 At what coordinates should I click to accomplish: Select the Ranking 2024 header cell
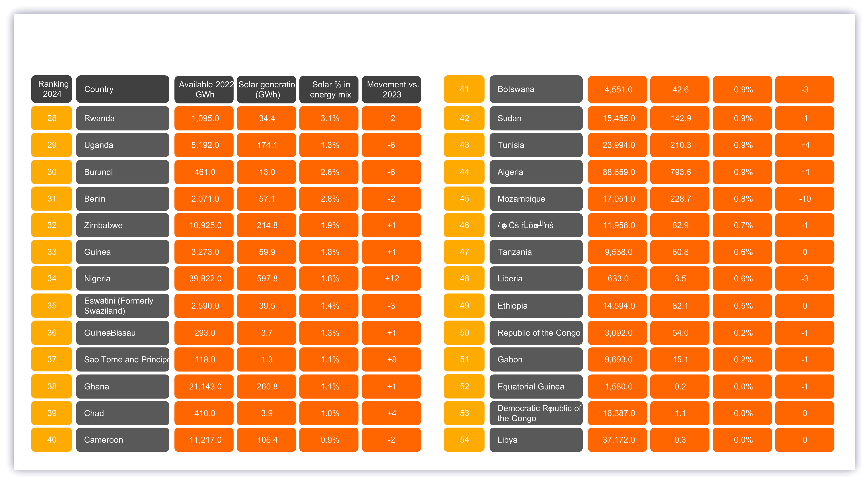pos(52,89)
